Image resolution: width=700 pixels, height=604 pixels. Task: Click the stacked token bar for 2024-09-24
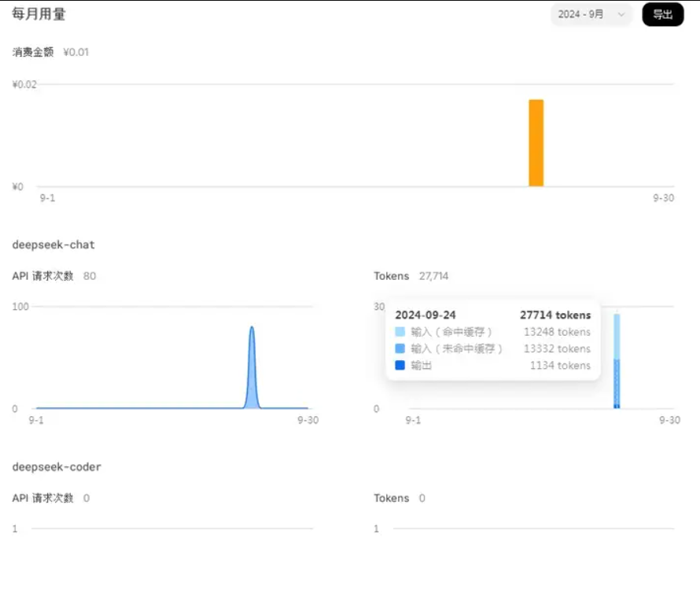(617, 361)
